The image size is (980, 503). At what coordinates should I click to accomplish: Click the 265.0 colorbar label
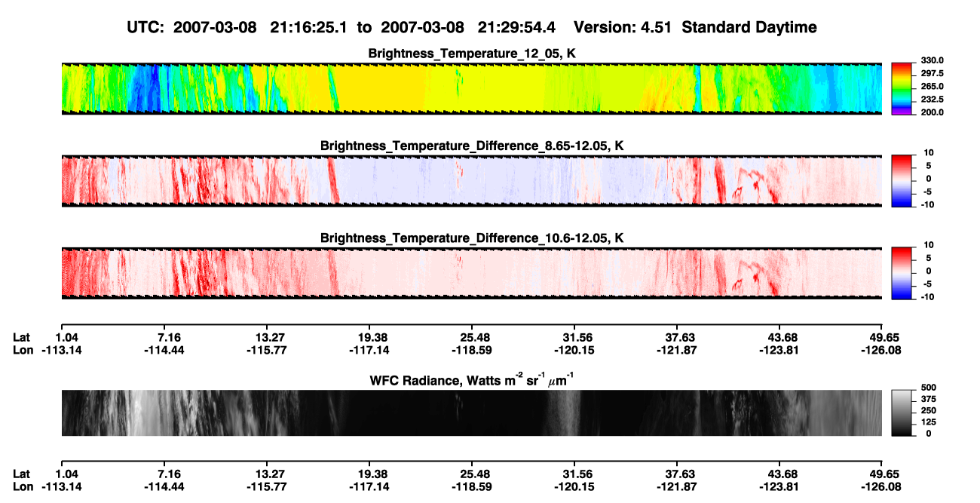point(932,86)
